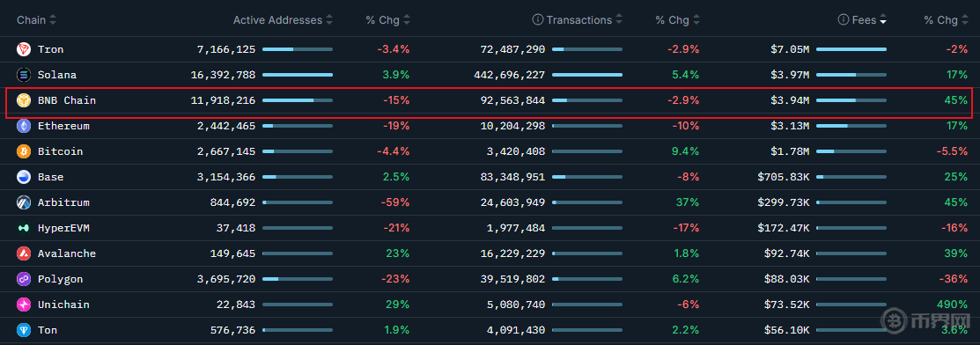Viewport: 980px width, 345px height.
Task: Click Tron active addresses value 7,166,125
Action: tap(226, 49)
